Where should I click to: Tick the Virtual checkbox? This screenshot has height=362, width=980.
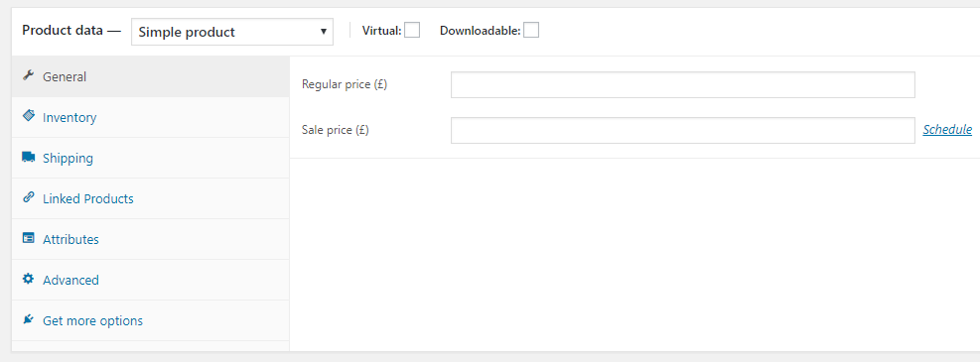[412, 30]
